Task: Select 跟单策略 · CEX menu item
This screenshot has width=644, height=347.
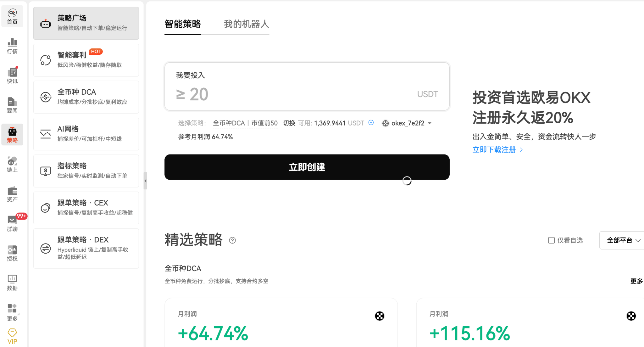Action: click(x=86, y=208)
